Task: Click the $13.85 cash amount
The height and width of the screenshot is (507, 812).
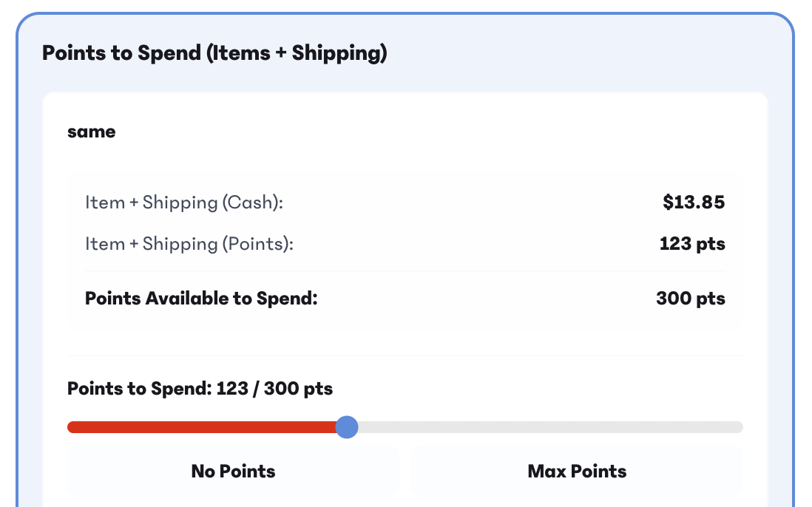Action: tap(693, 202)
